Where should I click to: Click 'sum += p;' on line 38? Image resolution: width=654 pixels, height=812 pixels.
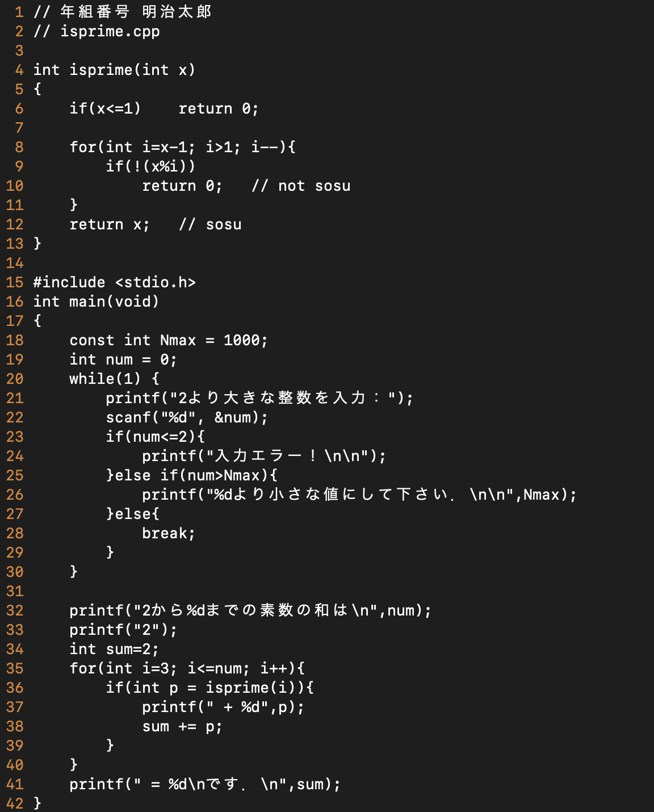182,726
